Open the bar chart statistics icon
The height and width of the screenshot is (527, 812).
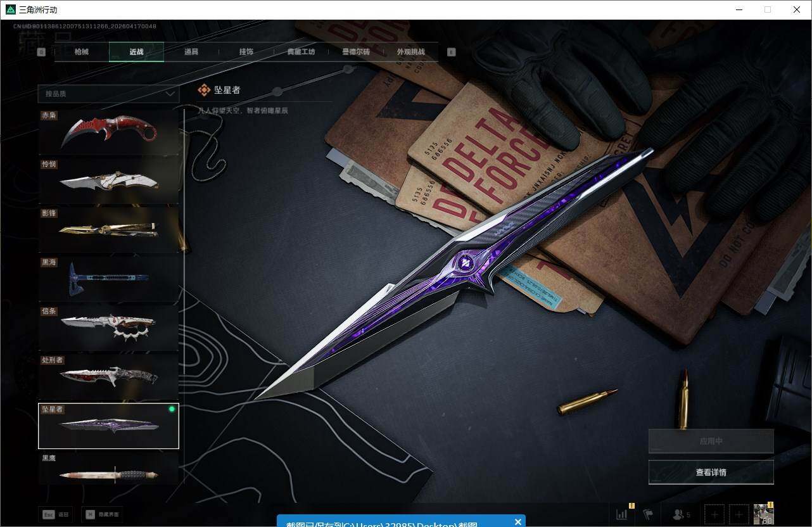(x=622, y=514)
